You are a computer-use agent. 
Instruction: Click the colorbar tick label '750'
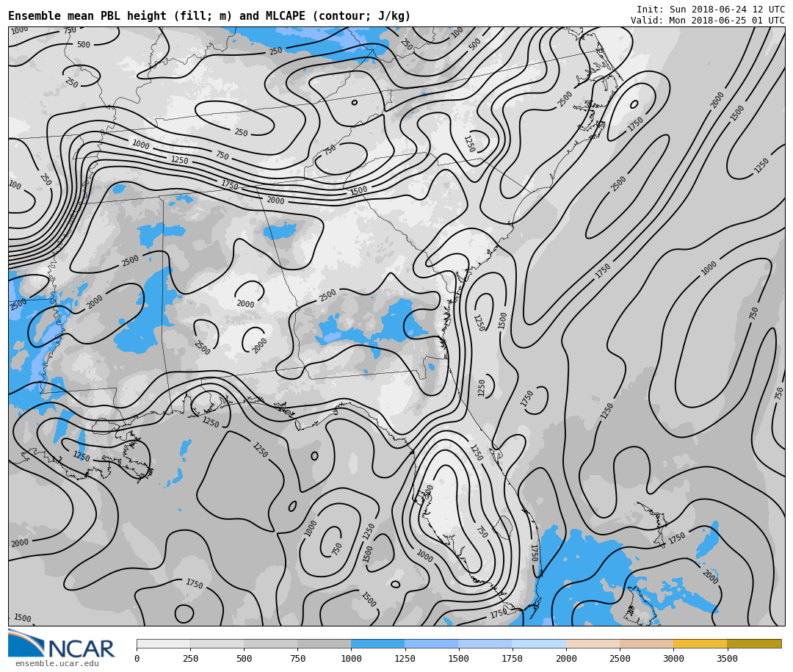coord(297,658)
